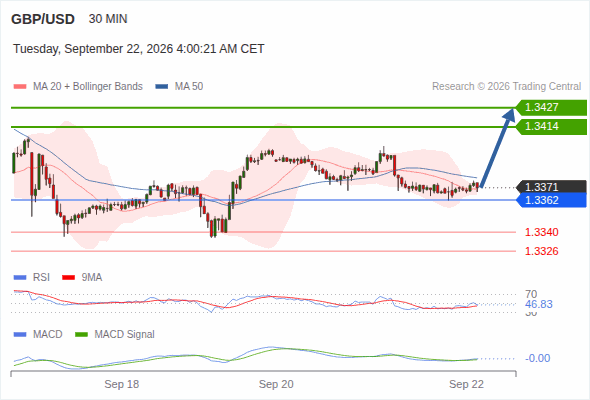Image resolution: width=590 pixels, height=400 pixels.
Task: Click the Sep 22 date axis marker
Action: (466, 384)
